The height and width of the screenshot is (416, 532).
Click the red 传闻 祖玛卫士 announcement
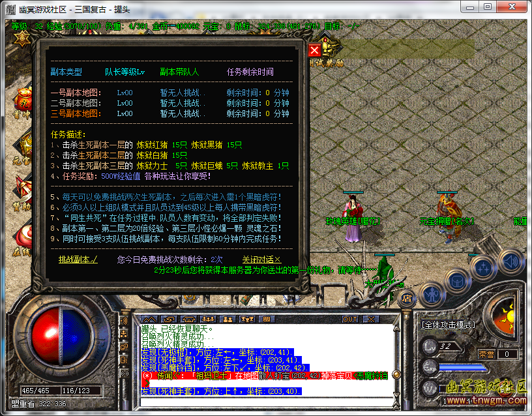[x=265, y=379]
